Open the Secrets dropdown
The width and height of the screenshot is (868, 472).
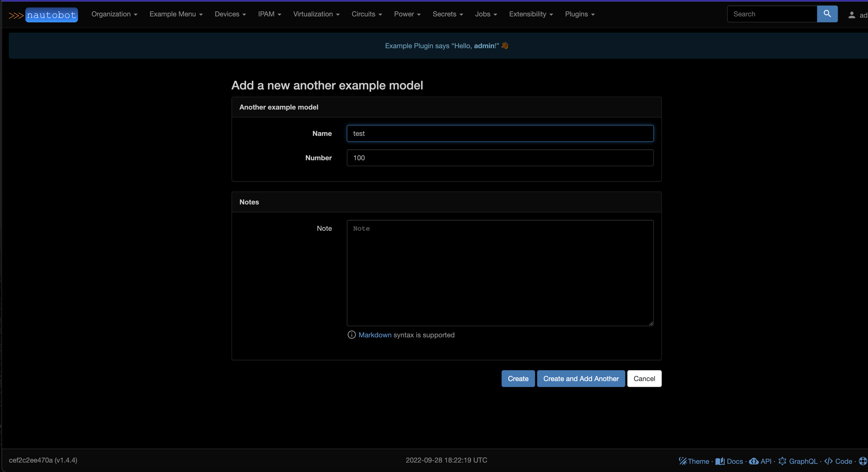pos(447,14)
